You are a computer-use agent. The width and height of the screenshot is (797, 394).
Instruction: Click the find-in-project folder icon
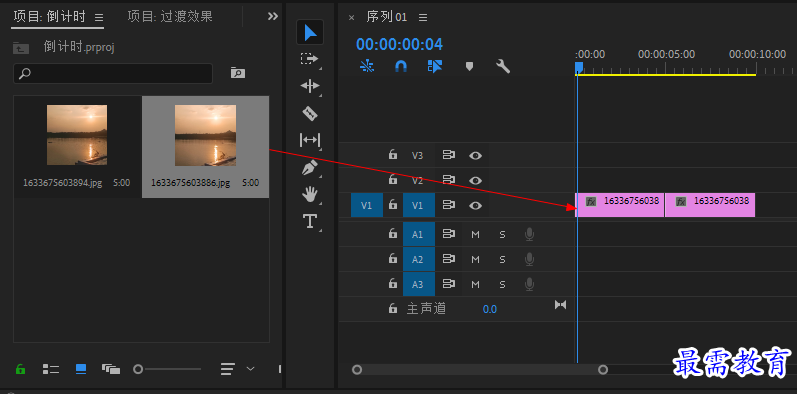tap(237, 73)
